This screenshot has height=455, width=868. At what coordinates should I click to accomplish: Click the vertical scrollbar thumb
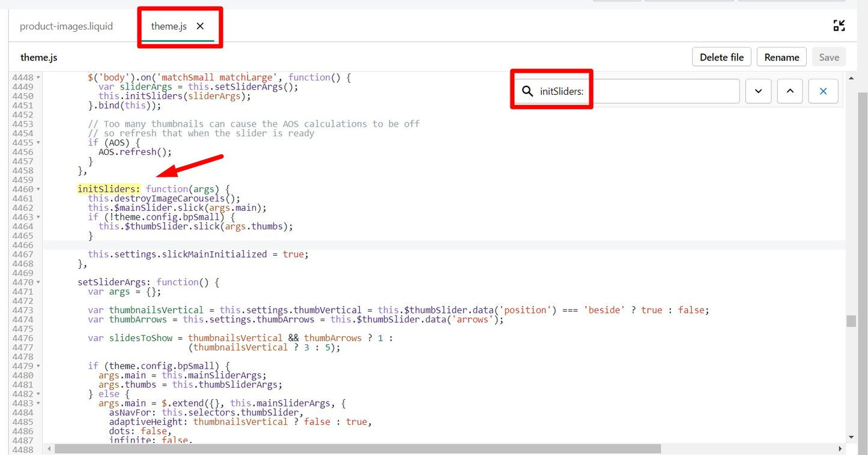(851, 321)
